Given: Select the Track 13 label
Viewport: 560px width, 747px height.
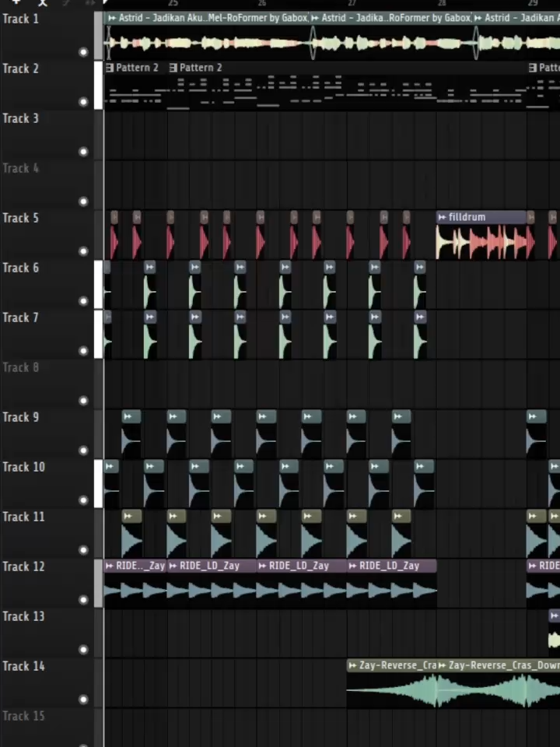Looking at the screenshot, I should [23, 616].
